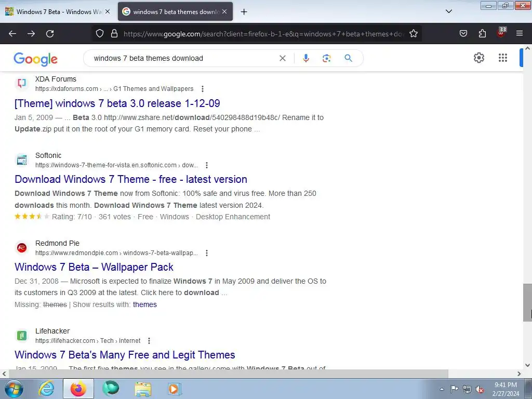
Task: Close the Google search results tab
Action: point(224,11)
